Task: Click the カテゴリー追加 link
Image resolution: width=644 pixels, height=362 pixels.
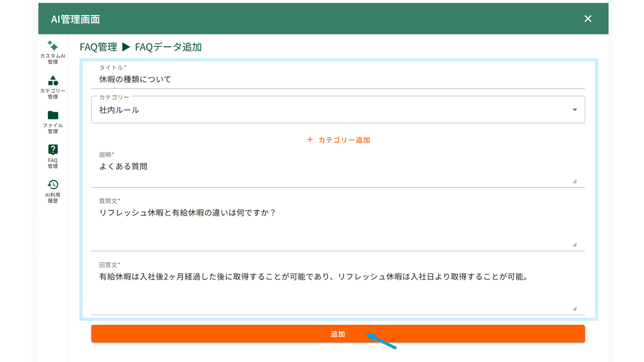Action: tap(344, 140)
